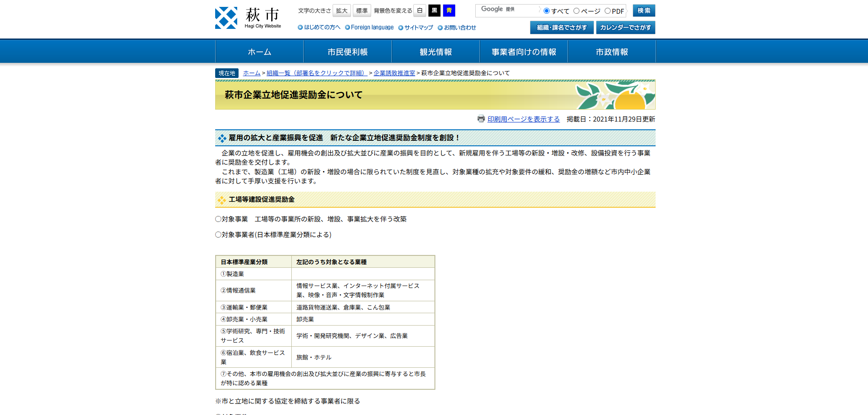
Task: Click 組織一覧 breadcrumb link
Action: [317, 73]
